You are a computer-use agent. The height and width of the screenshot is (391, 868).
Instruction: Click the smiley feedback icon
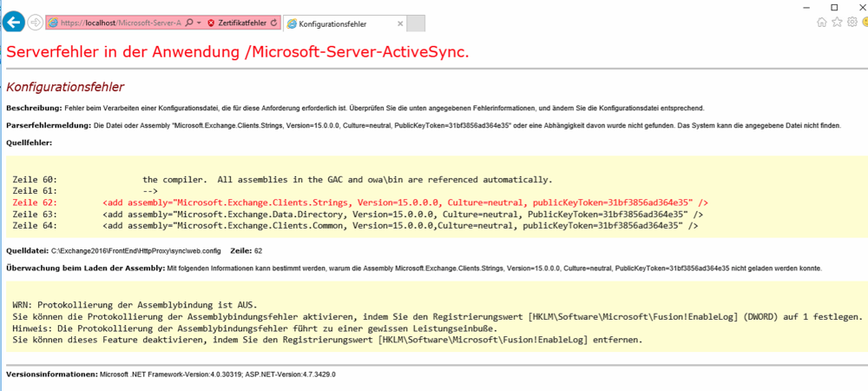pyautogui.click(x=863, y=23)
